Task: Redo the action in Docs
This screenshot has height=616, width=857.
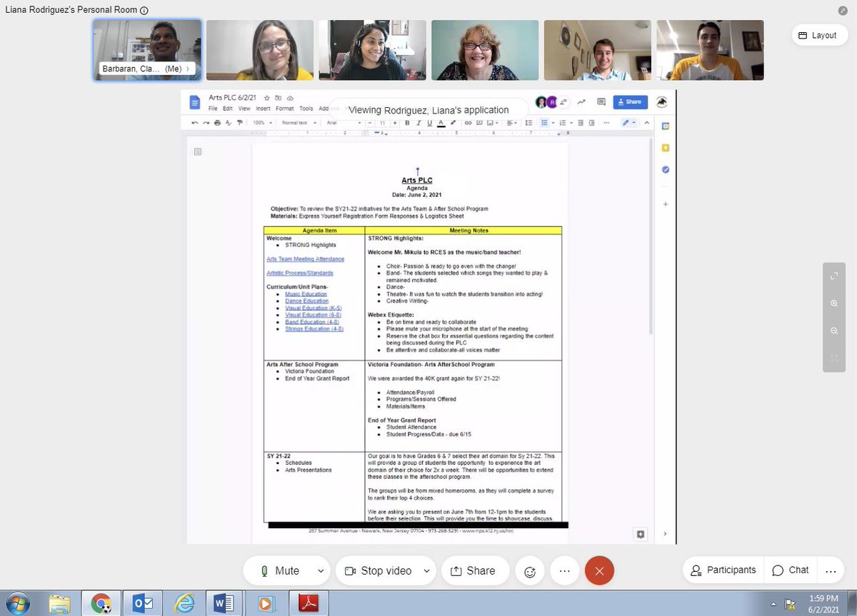Action: click(206, 123)
